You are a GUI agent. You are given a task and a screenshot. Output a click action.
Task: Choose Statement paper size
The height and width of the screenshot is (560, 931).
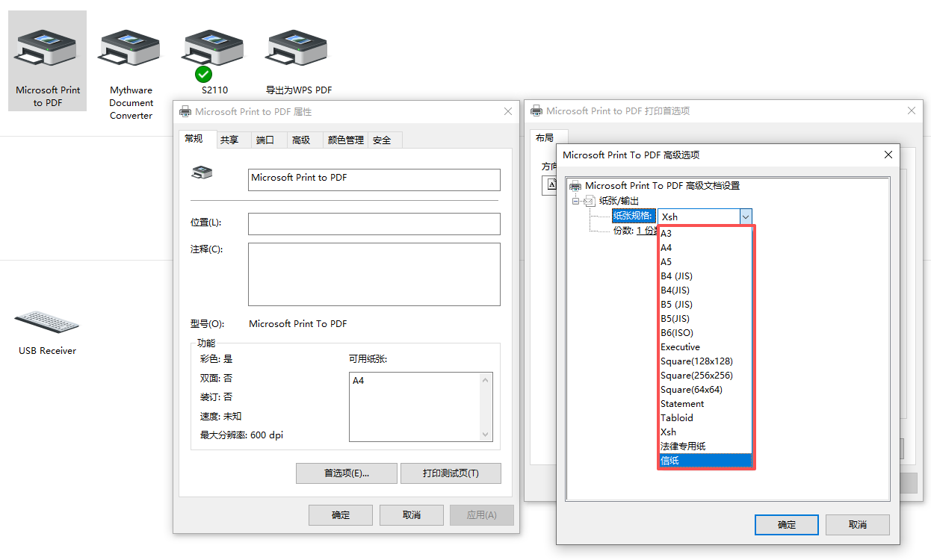(705, 404)
